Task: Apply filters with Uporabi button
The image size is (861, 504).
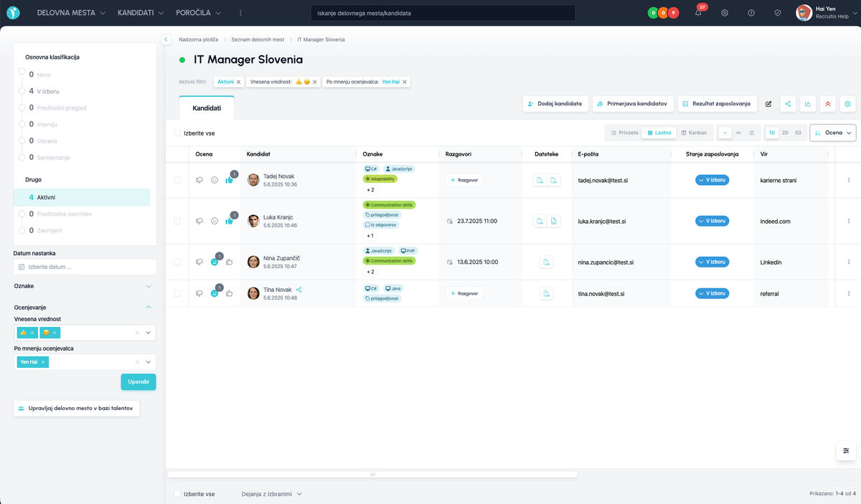Action: tap(138, 381)
